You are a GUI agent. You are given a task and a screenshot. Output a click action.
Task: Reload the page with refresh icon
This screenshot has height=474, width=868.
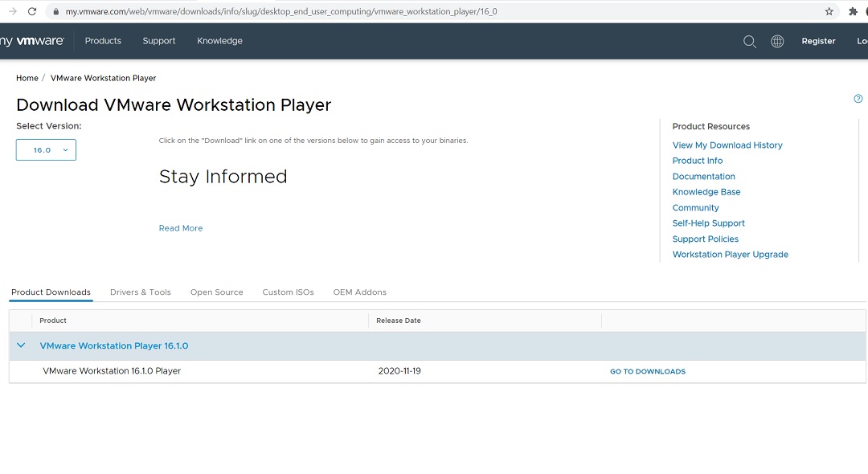[32, 11]
